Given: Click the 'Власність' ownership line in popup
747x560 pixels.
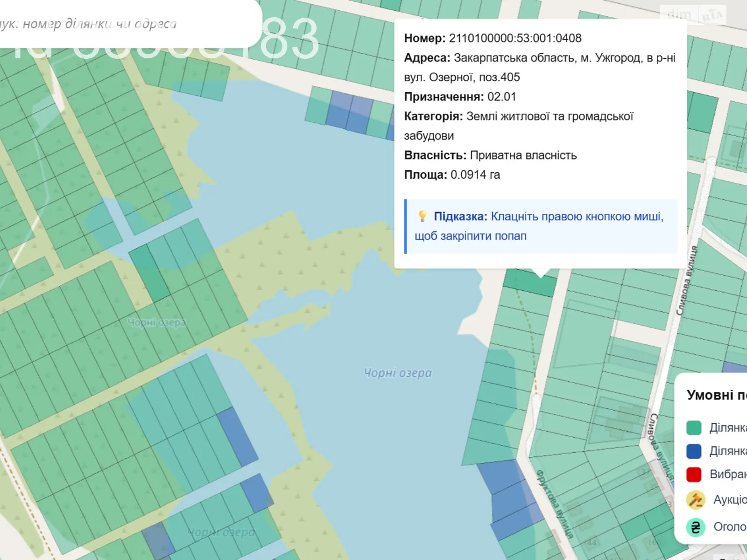Looking at the screenshot, I should pos(490,155).
